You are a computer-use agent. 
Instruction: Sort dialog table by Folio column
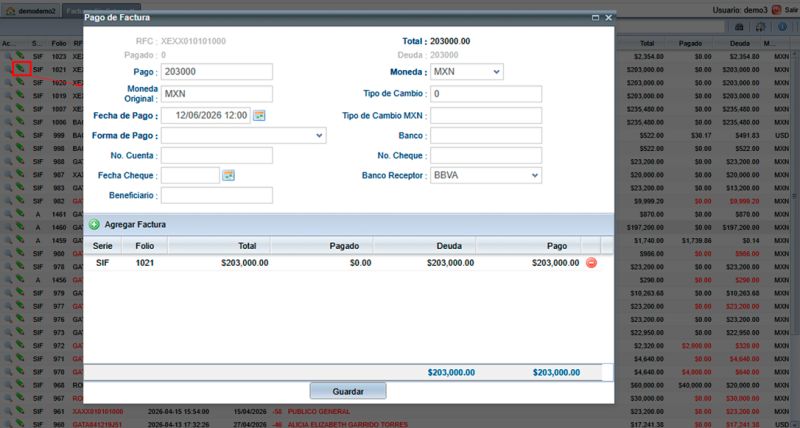pos(144,246)
